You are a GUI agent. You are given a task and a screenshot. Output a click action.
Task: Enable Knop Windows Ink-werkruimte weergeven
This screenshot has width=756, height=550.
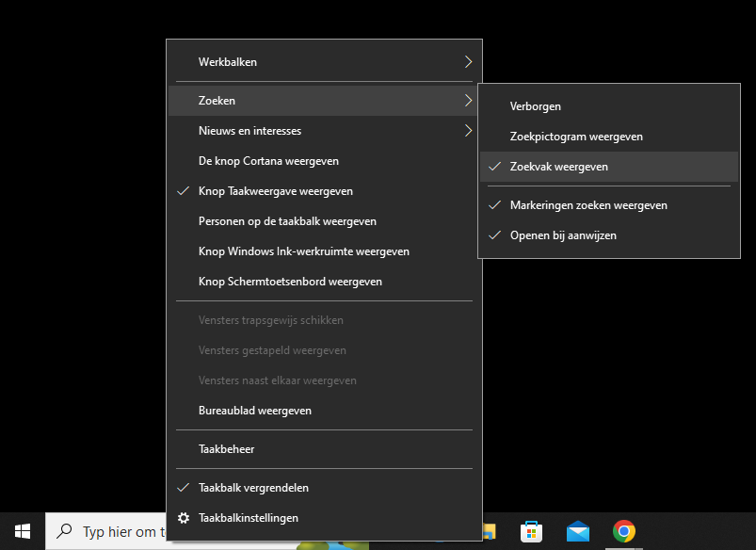[324, 251]
